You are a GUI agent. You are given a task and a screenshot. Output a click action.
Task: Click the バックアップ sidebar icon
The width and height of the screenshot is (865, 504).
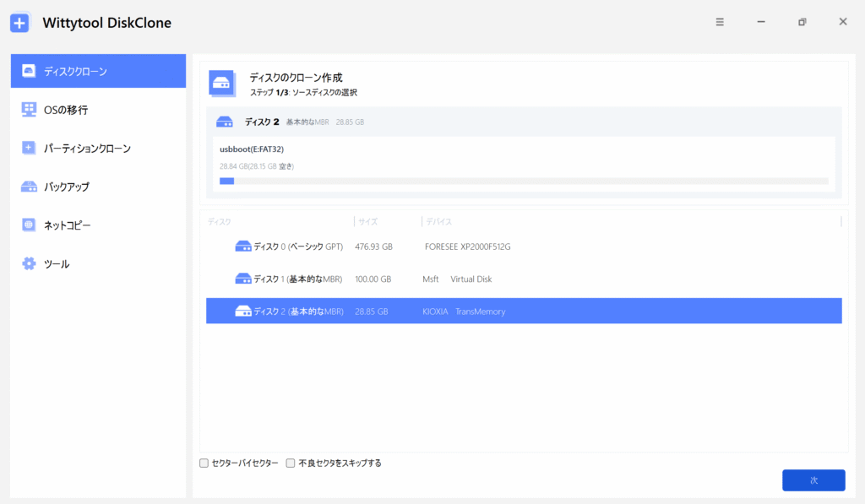[x=29, y=187]
